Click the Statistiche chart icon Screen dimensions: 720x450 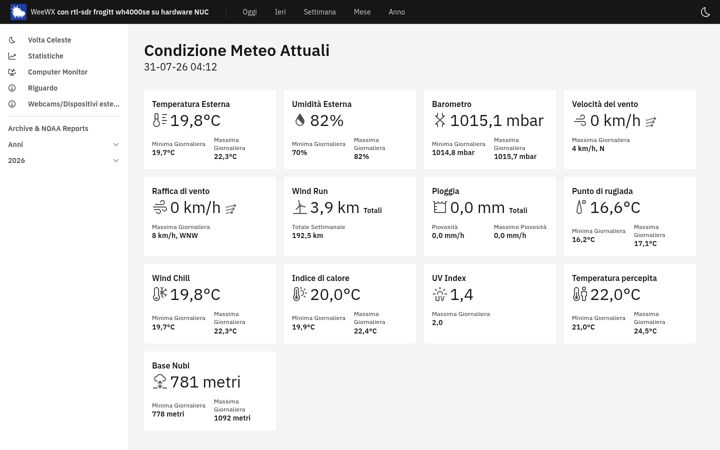(12, 56)
